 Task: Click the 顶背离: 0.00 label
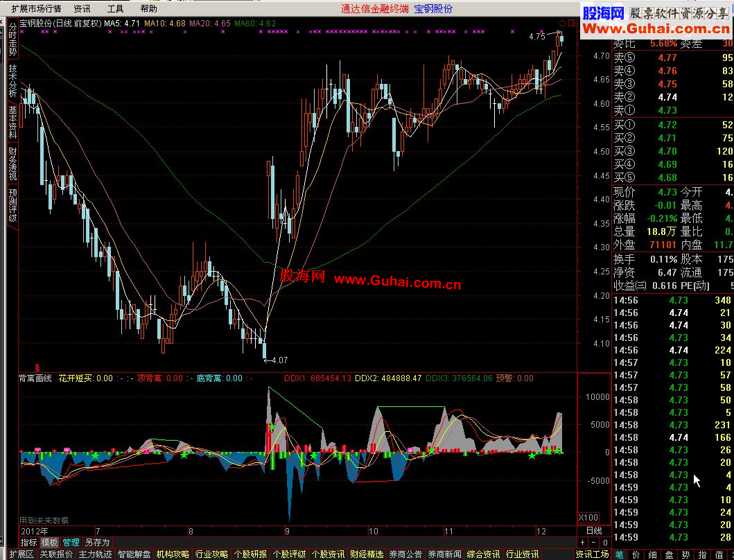coord(159,378)
